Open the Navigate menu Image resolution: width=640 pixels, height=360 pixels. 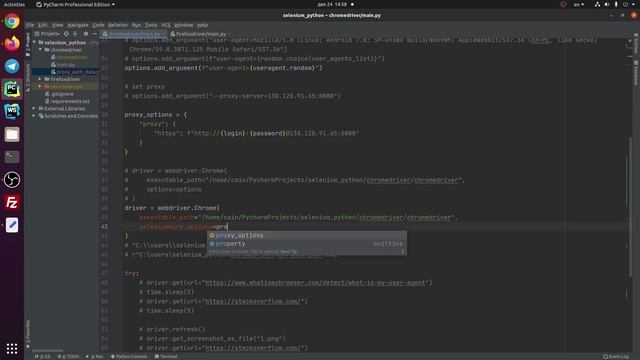coord(78,25)
